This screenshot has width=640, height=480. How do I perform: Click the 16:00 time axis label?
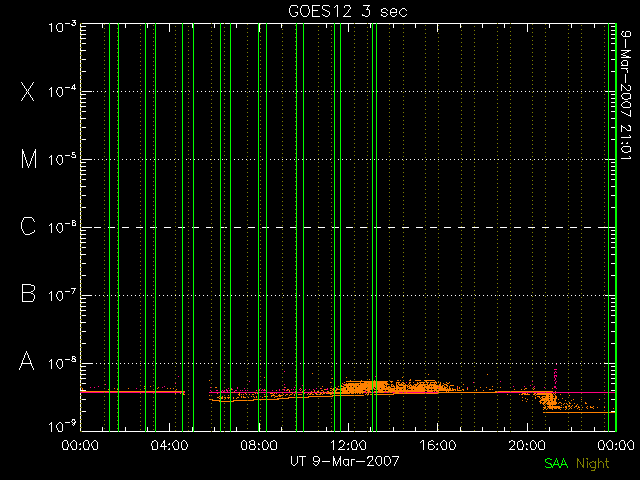tap(438, 445)
